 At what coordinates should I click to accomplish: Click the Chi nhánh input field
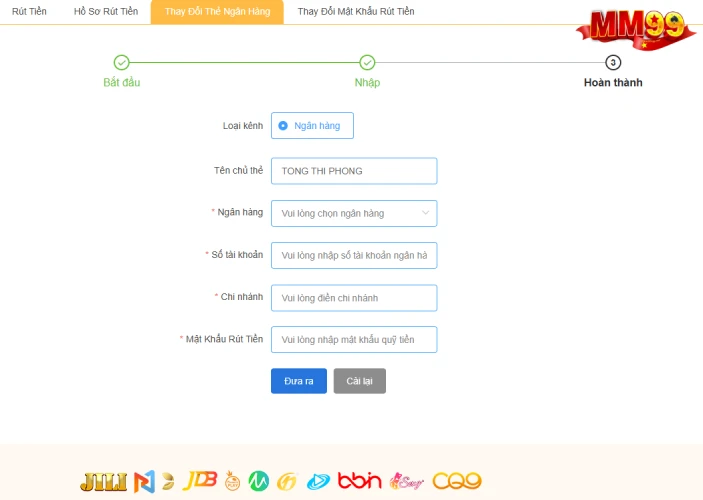(x=354, y=298)
